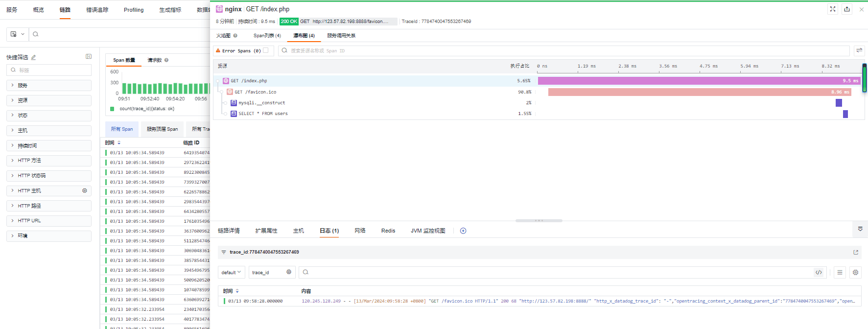Switch chart to 请求数 view
Viewport: 868px width, 329px height.
tap(155, 60)
